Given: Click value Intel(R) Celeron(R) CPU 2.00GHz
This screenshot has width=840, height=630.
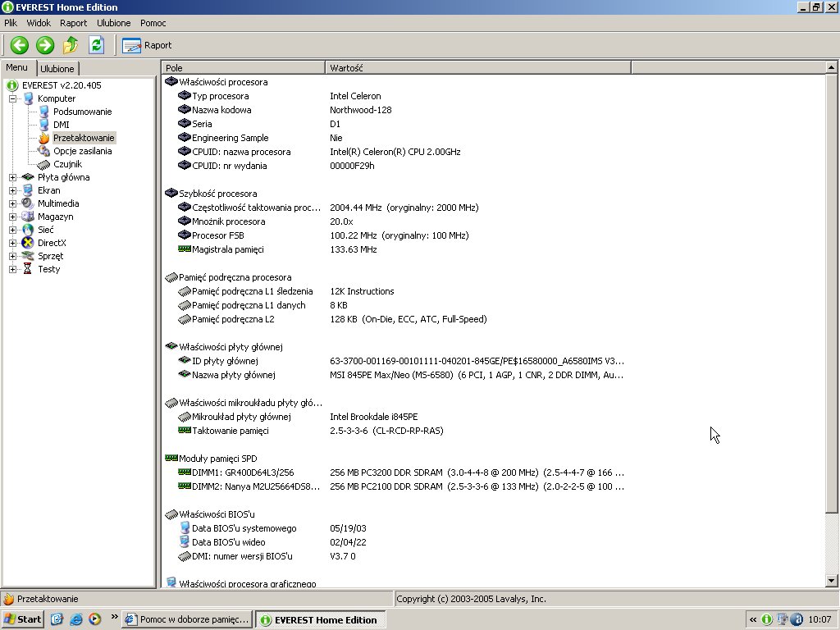Looking at the screenshot, I should [x=395, y=152].
